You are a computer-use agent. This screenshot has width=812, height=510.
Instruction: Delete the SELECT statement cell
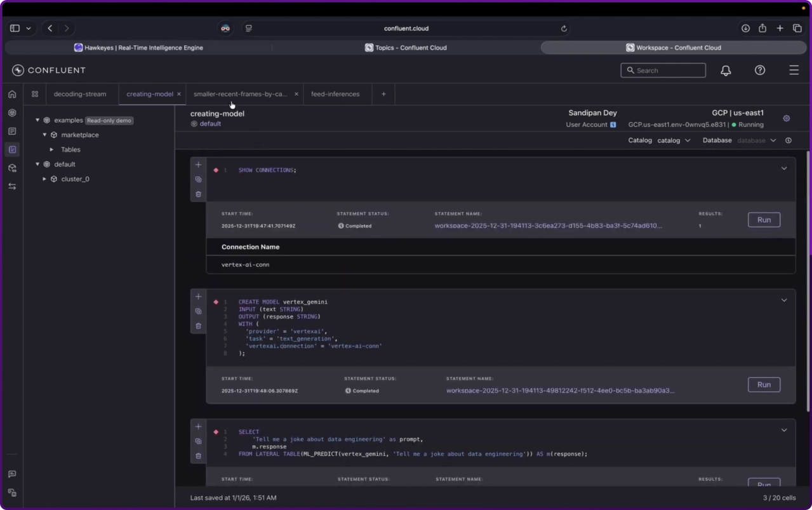[198, 456]
